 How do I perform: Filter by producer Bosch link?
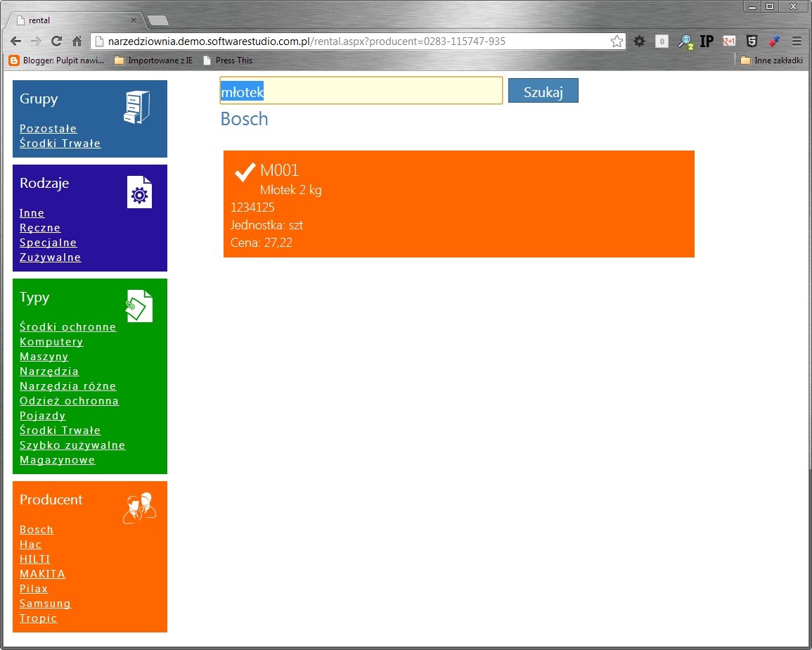37,530
